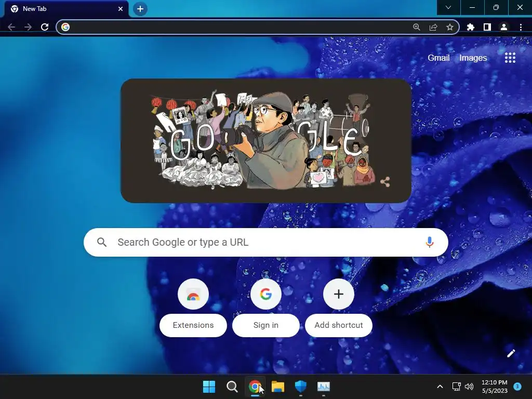This screenshot has width=532, height=399.
Task: Open File Explorer from taskbar
Action: 278,387
